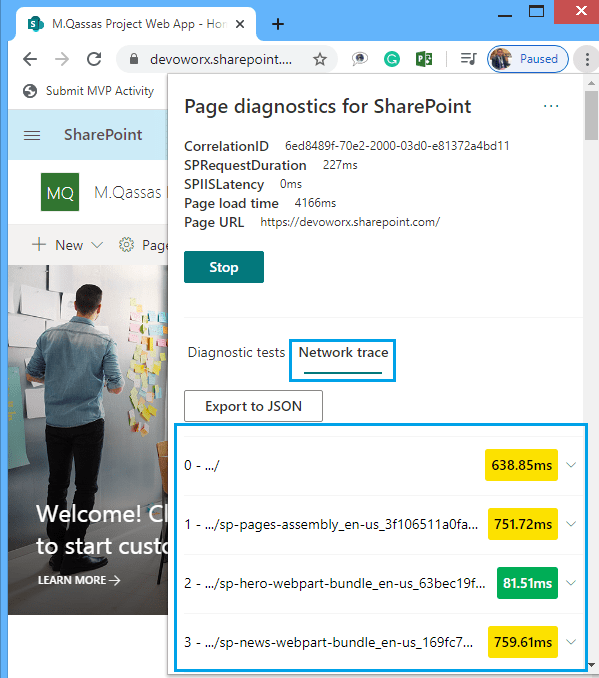Switch to the Network trace tab
Screen dimensions: 599x678
pos(343,352)
